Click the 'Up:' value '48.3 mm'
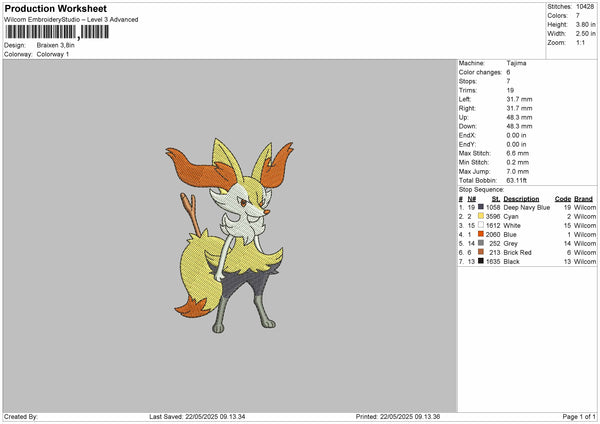 tap(519, 117)
